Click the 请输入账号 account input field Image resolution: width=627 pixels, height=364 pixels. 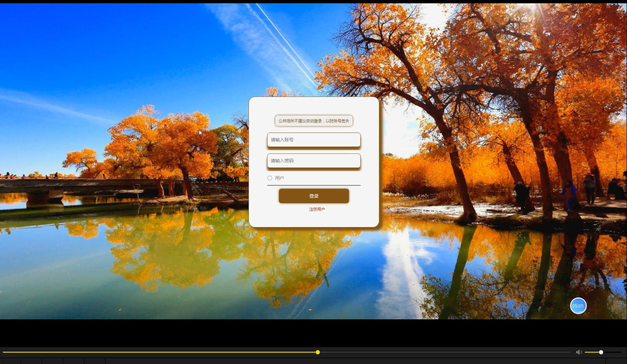(x=314, y=140)
